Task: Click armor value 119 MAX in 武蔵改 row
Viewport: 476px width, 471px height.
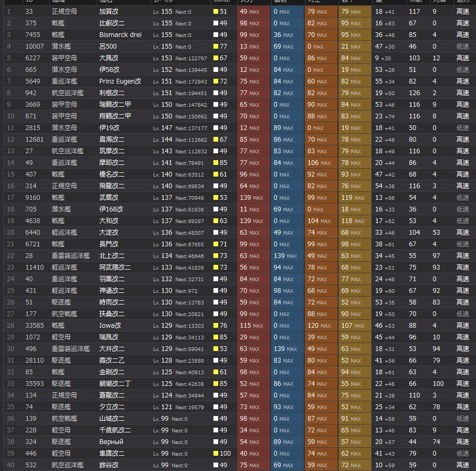Action: pos(353,198)
